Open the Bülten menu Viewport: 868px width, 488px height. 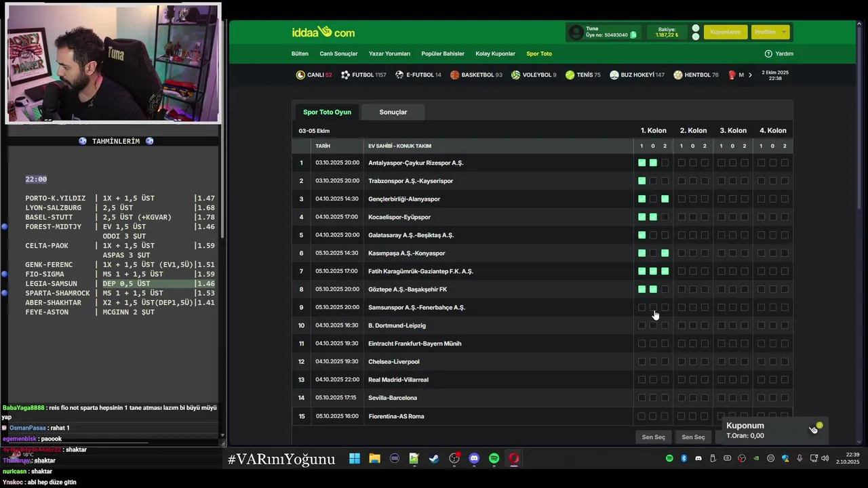[x=300, y=54]
